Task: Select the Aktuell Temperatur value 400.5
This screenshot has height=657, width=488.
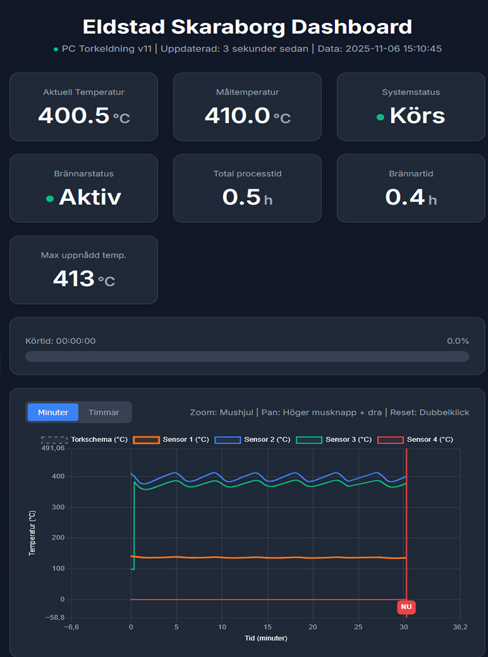Action: [x=74, y=115]
